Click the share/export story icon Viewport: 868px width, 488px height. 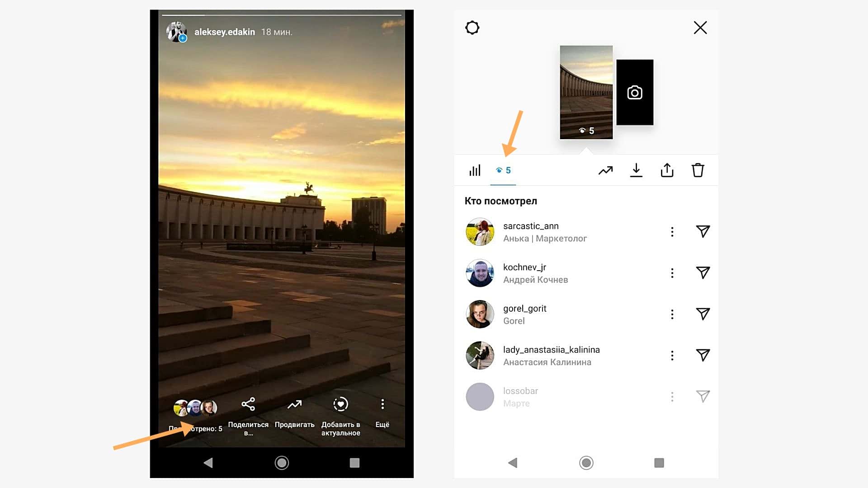coord(668,170)
